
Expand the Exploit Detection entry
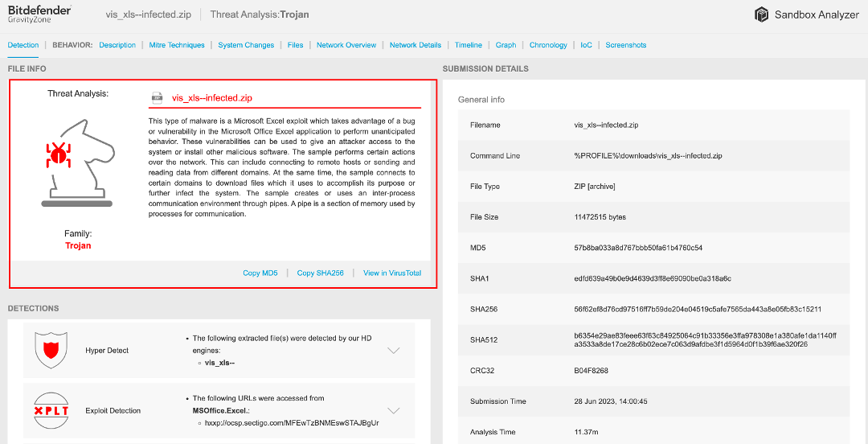point(394,410)
